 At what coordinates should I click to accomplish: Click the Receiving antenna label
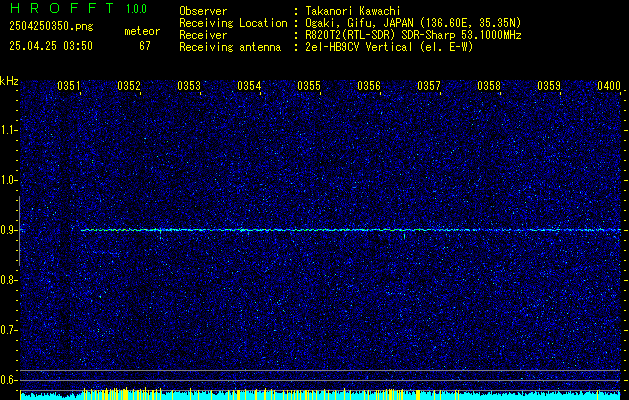pyautogui.click(x=230, y=47)
